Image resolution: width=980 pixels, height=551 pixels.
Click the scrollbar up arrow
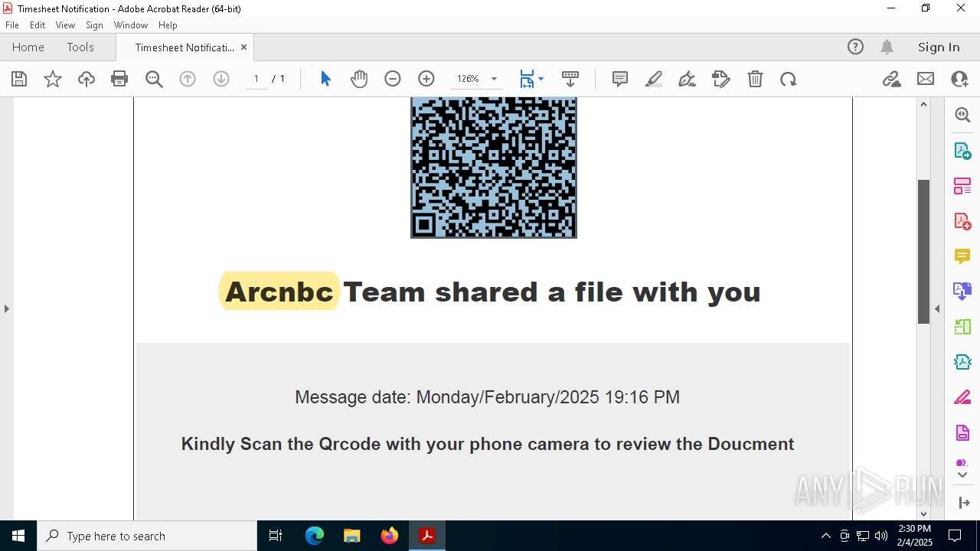(923, 104)
